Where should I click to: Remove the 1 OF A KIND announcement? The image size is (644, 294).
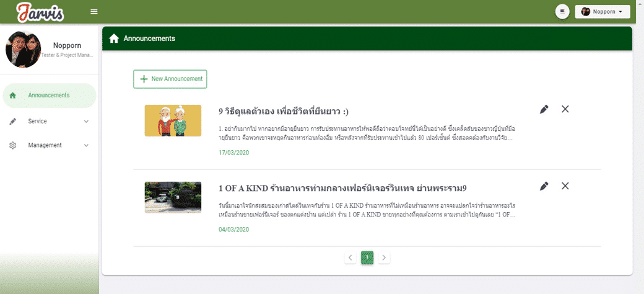pos(565,186)
